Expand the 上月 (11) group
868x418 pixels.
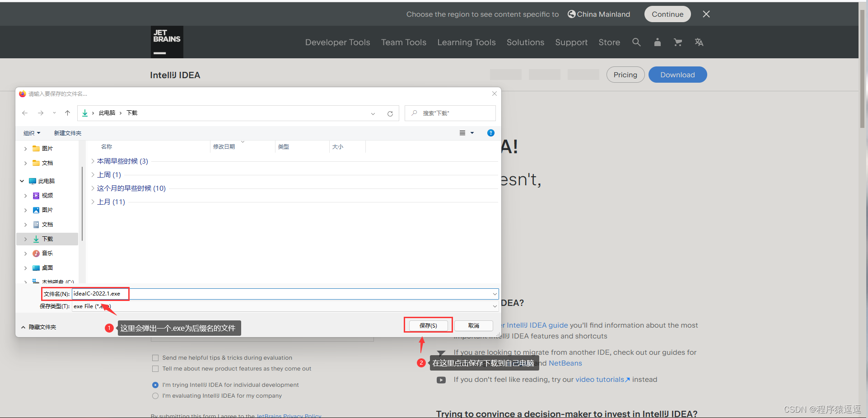[x=93, y=202]
